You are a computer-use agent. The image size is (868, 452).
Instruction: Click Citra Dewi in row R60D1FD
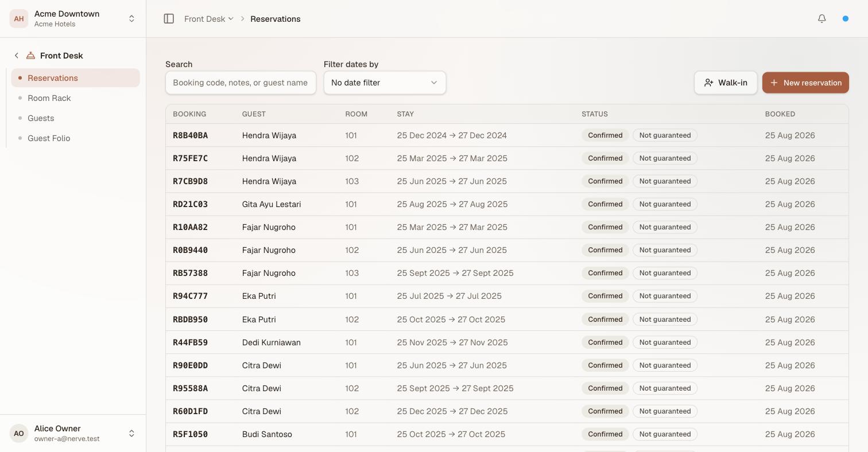(x=262, y=411)
